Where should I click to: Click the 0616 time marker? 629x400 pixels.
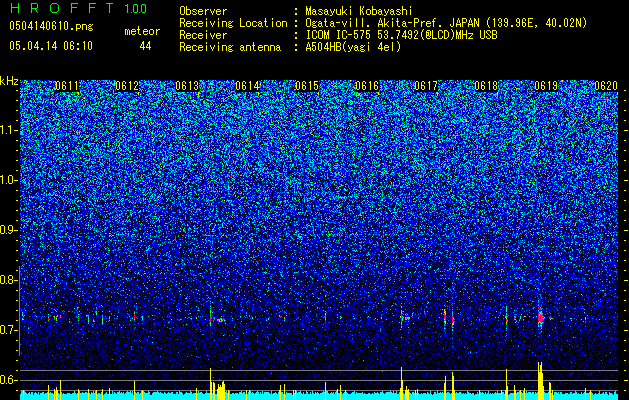point(367,86)
